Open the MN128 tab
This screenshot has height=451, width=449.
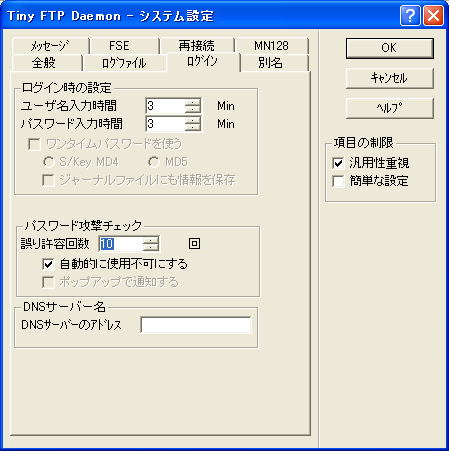click(271, 46)
